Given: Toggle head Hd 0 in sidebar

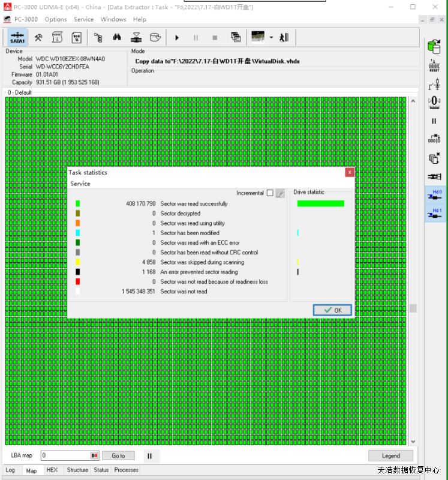Looking at the screenshot, I should pyautogui.click(x=434, y=195).
